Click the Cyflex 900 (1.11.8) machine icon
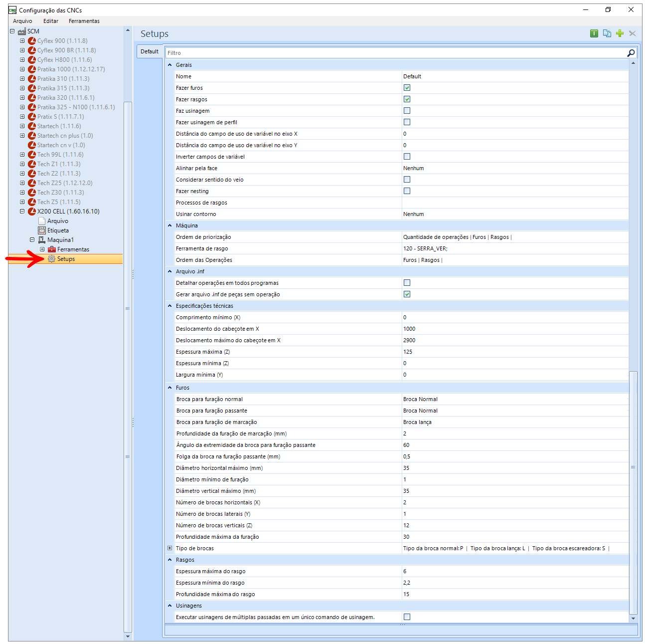 click(x=32, y=41)
